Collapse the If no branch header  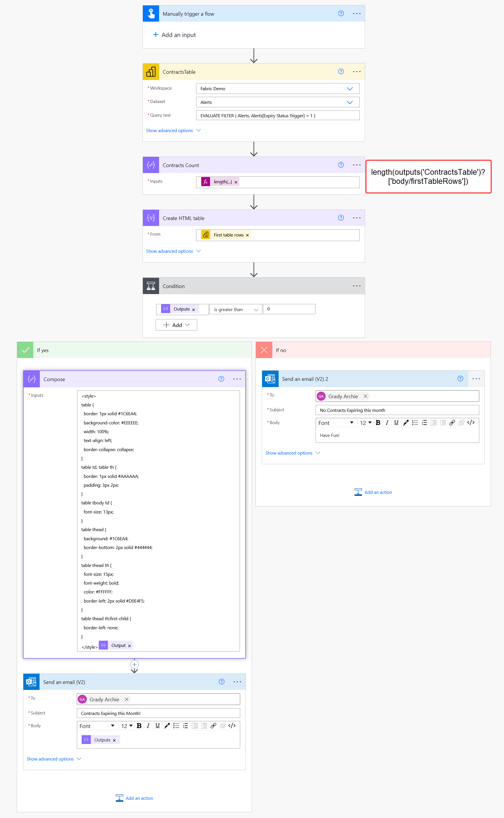pos(373,350)
